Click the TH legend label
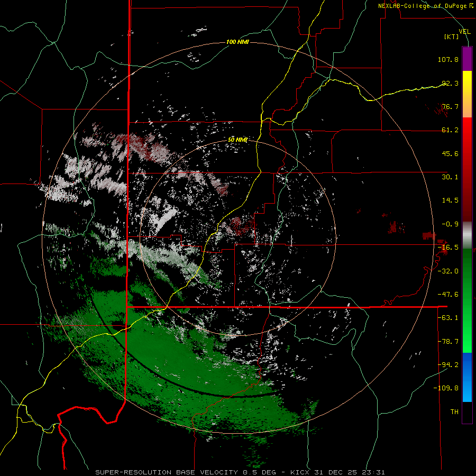Viewport: 476px width, 476px height. coord(454,412)
